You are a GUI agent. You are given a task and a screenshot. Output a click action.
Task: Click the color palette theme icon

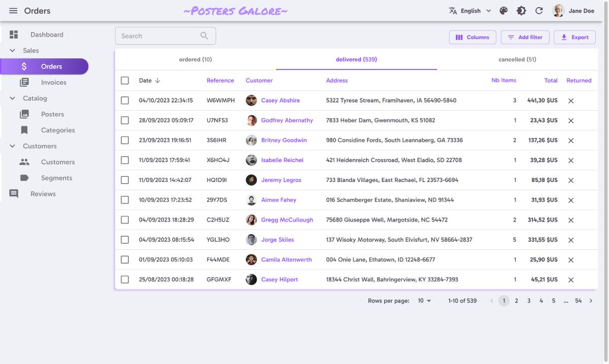point(503,11)
